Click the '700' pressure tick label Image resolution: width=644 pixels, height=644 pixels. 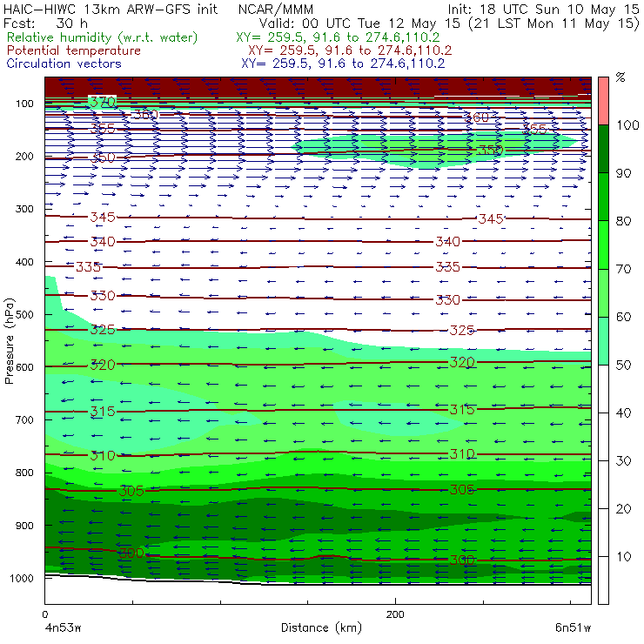[x=24, y=419]
